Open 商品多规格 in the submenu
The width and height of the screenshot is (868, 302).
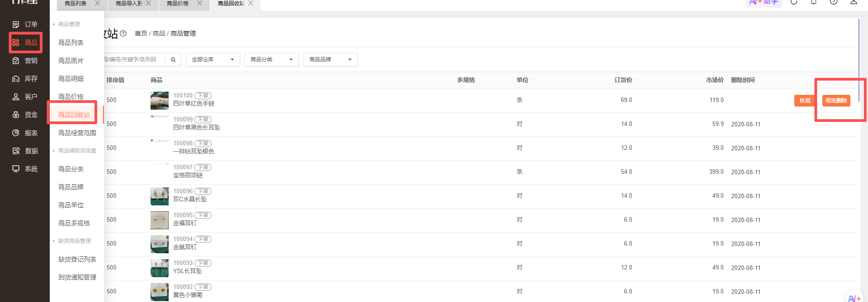(x=74, y=223)
